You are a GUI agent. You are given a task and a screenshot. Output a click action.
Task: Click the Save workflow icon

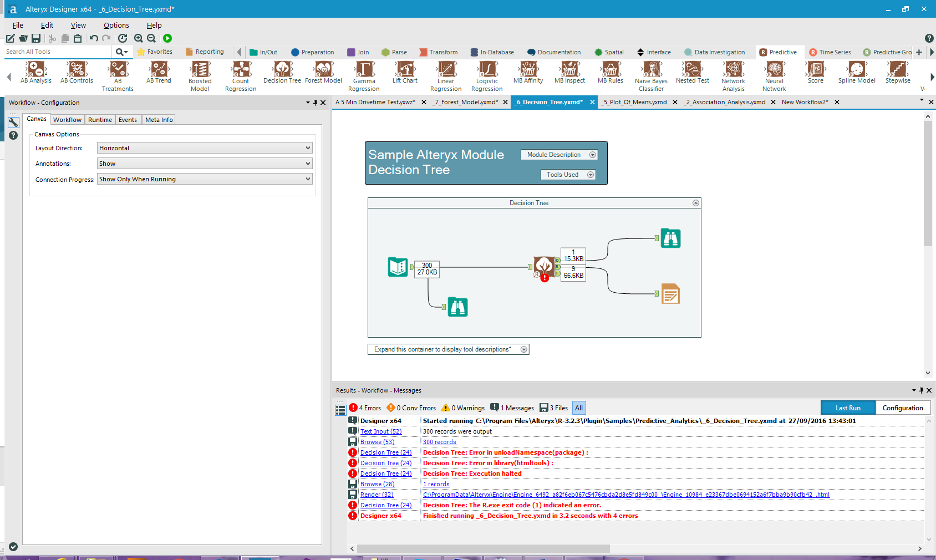pos(36,38)
